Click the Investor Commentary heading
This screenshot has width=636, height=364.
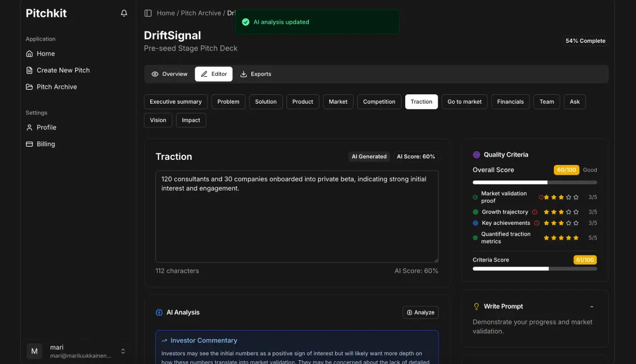pyautogui.click(x=204, y=341)
